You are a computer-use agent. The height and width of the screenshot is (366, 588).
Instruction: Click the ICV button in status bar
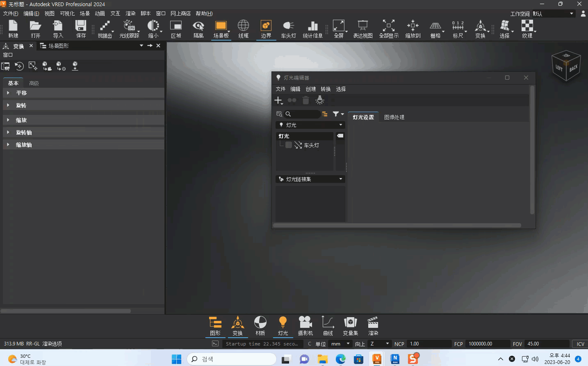coord(580,344)
